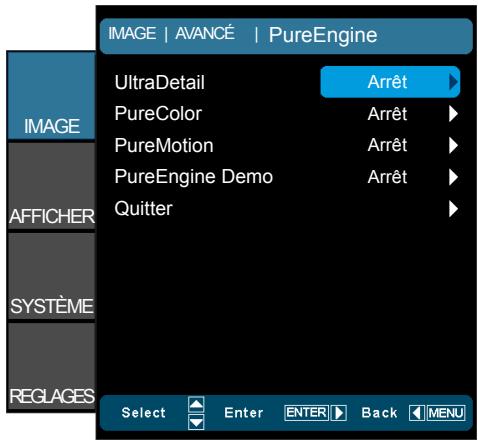Screen dimensions: 478x440
Task: Select the PureMotion menu entry
Action: (x=287, y=145)
